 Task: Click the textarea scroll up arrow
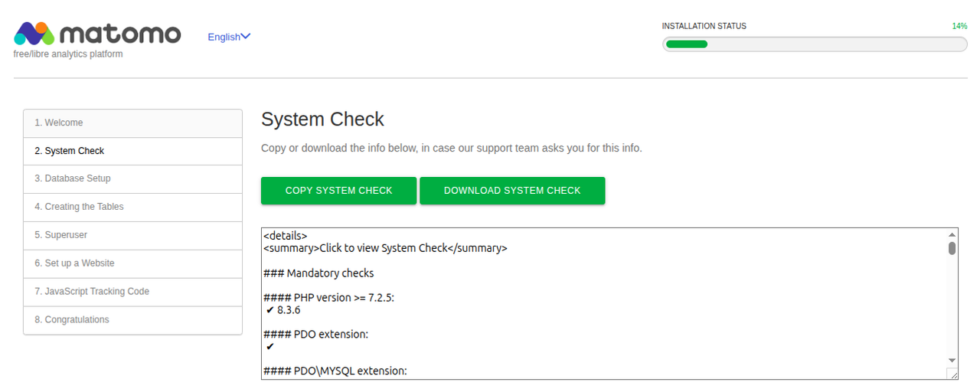point(952,234)
